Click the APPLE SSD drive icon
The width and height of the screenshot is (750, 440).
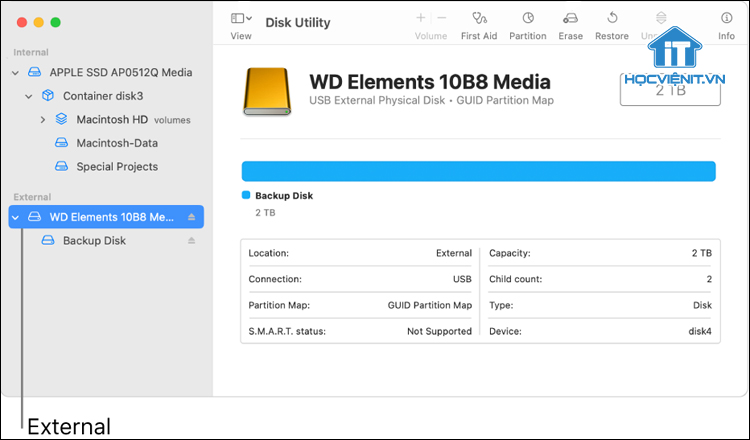point(34,72)
